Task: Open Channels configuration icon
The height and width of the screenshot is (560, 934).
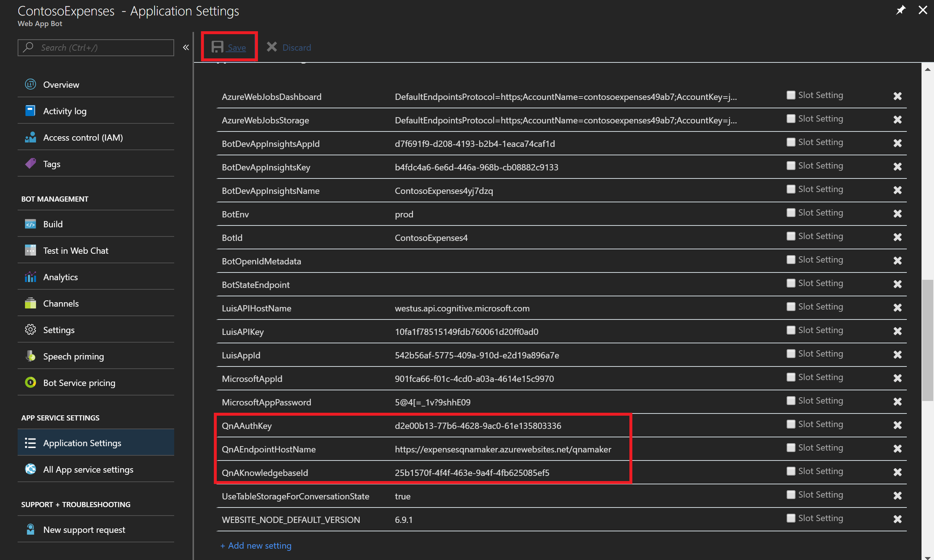Action: click(30, 303)
